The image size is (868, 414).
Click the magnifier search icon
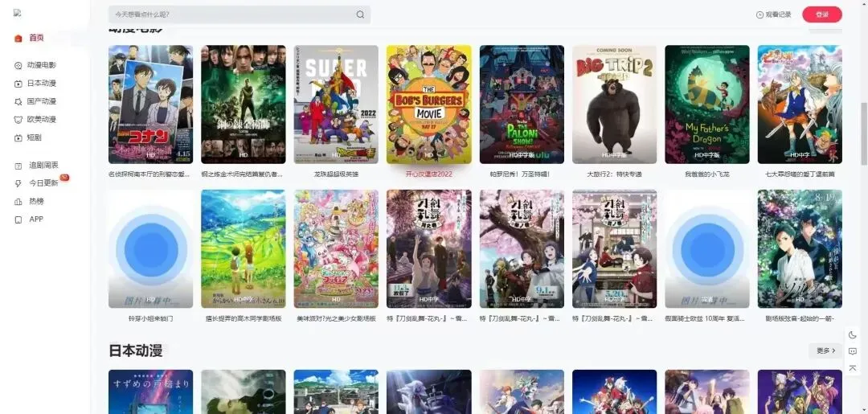click(x=360, y=14)
